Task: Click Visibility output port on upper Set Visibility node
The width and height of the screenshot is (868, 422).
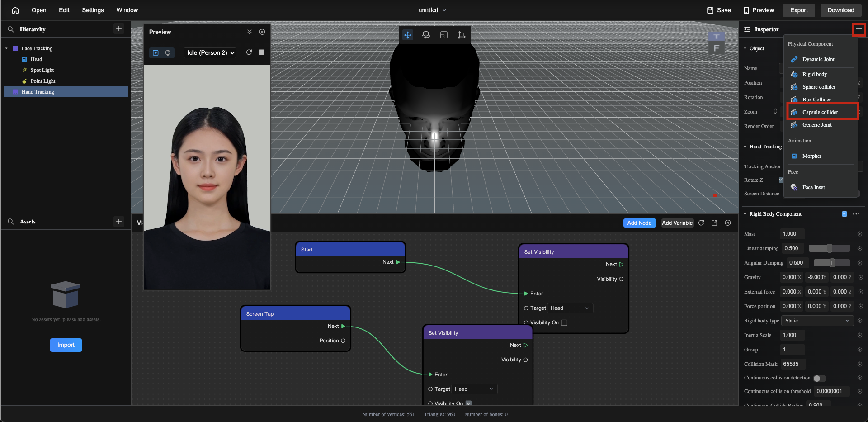Action: point(621,279)
